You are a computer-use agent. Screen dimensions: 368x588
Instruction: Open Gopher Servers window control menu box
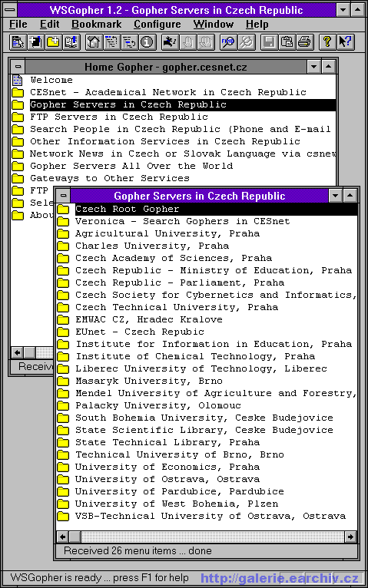coord(64,196)
